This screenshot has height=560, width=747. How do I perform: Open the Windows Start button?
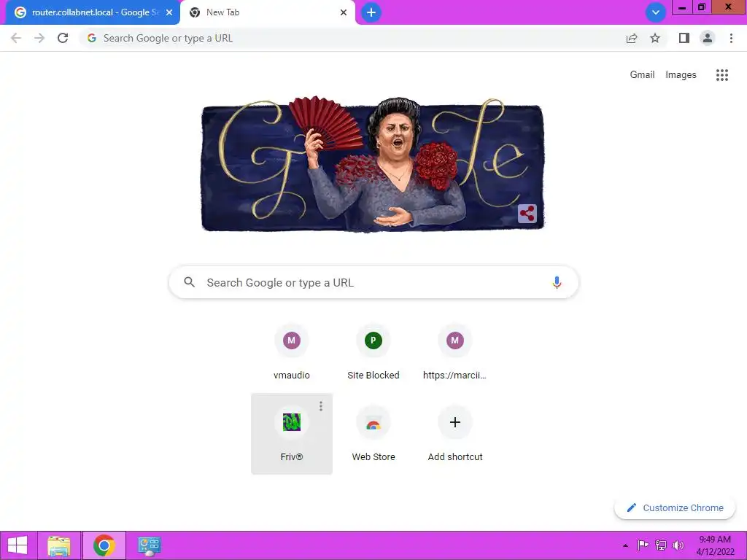(18, 545)
